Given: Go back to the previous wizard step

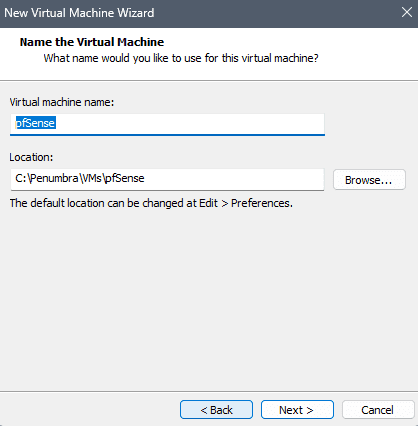Looking at the screenshot, I should pos(216,410).
